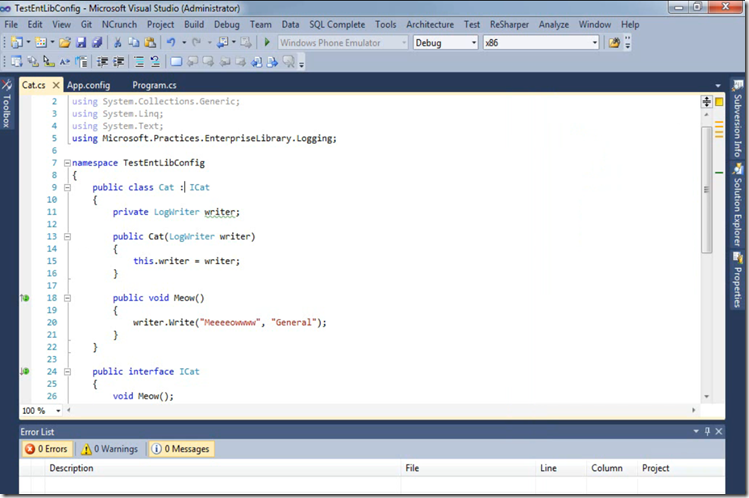The height and width of the screenshot is (498, 749).
Task: Open the active documents list dropdown arrow
Action: point(717,85)
